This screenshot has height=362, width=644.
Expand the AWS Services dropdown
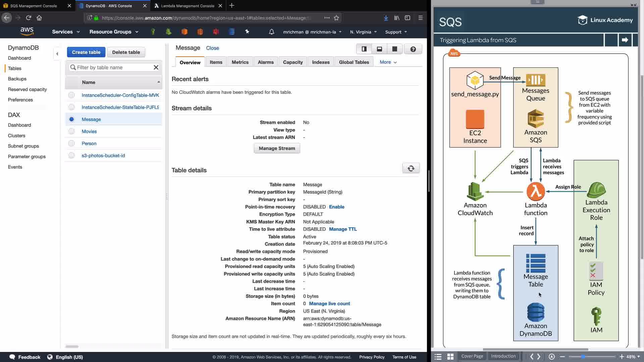point(66,32)
